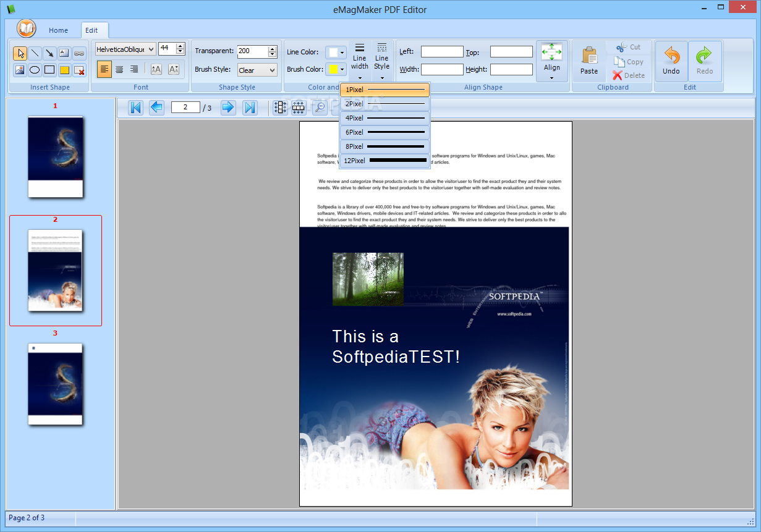This screenshot has height=532, width=761.
Task: Open the HelveticaOblique font dropdown
Action: (151, 49)
